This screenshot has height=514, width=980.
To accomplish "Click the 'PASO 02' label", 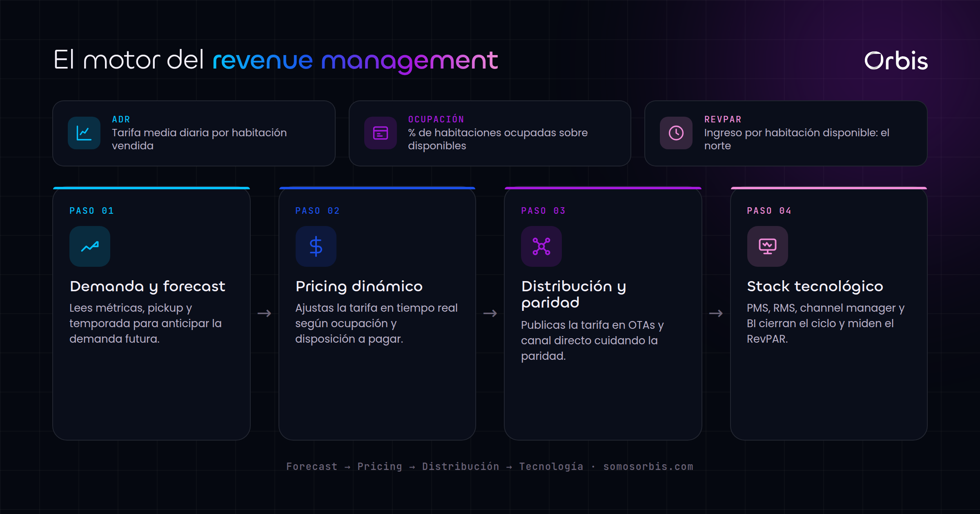I will pos(317,210).
